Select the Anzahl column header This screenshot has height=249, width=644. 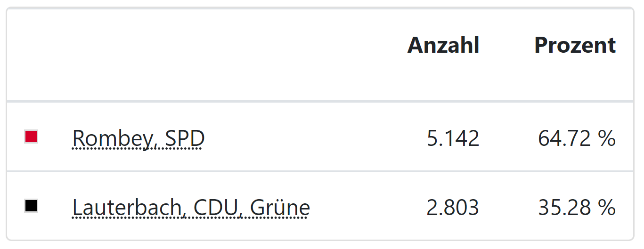pyautogui.click(x=443, y=45)
